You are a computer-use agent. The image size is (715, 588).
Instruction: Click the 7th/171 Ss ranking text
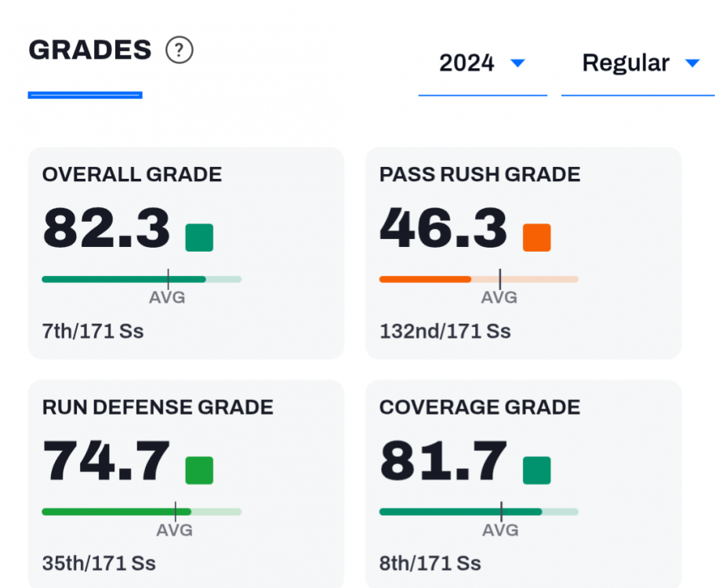click(93, 331)
